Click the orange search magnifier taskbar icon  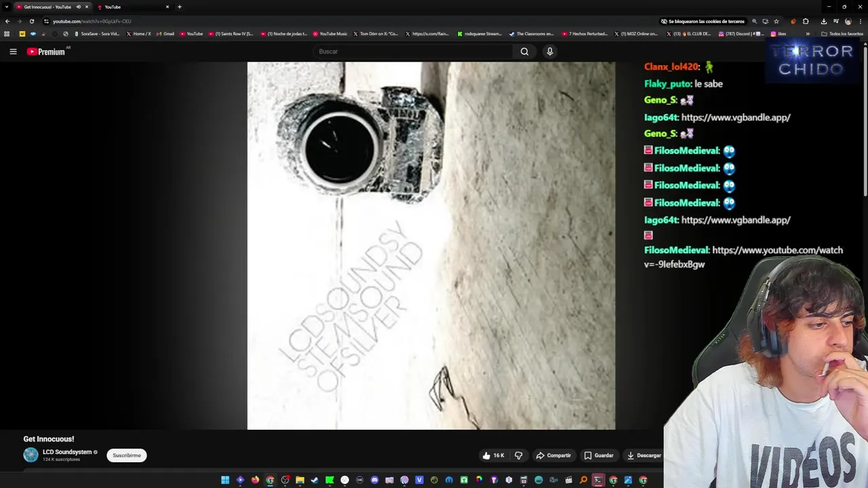click(583, 480)
